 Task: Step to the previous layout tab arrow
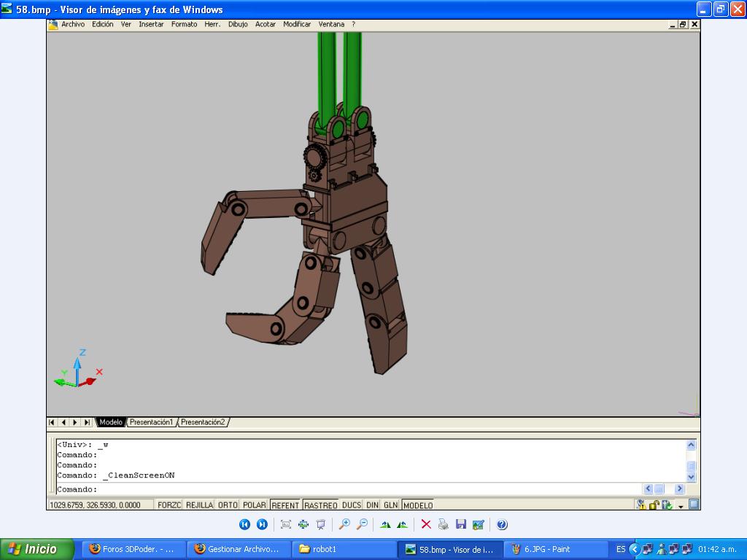63,422
